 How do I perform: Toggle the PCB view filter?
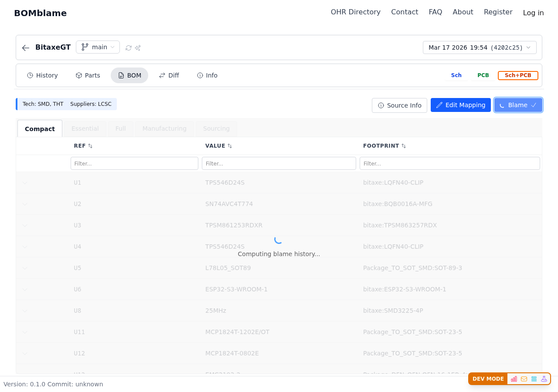483,75
